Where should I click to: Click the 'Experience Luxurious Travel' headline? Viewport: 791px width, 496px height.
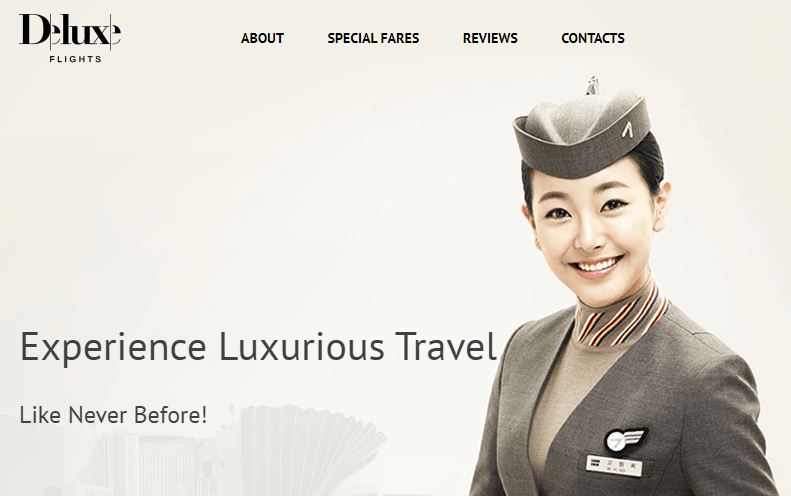point(258,347)
